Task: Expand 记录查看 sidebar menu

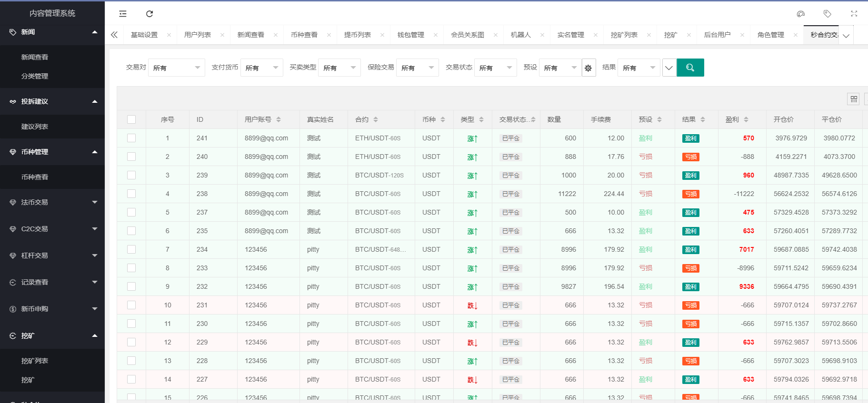Action: coord(52,282)
